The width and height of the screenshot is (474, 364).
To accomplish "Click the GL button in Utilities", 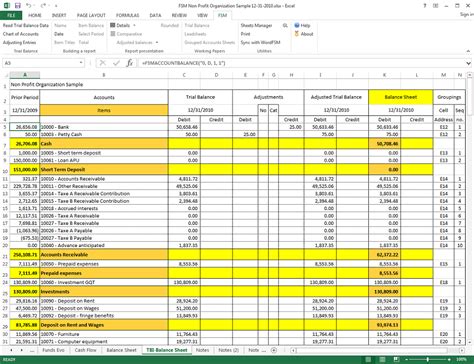I will 285,25.
